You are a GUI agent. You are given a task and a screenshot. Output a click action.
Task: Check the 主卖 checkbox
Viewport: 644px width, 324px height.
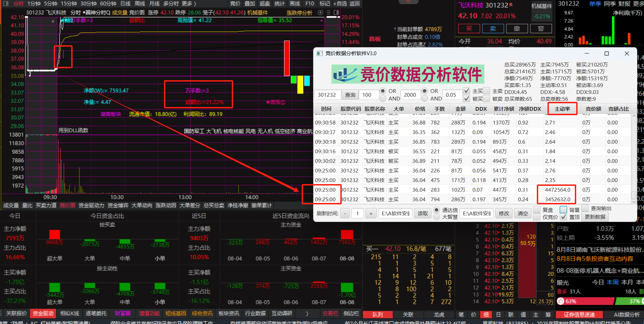click(x=486, y=91)
